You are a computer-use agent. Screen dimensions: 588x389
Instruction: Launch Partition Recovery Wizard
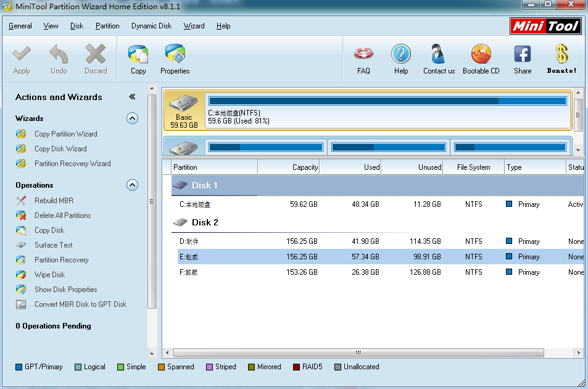point(72,164)
